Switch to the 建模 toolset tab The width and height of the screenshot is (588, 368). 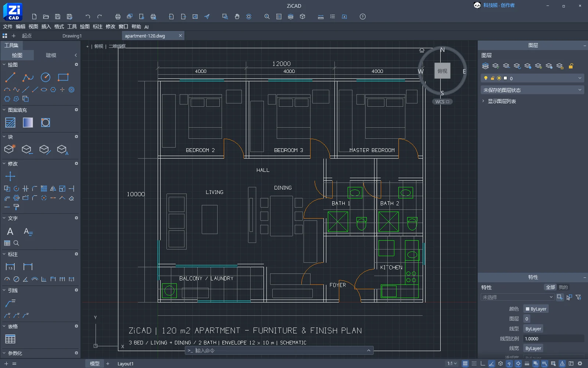[x=51, y=55]
